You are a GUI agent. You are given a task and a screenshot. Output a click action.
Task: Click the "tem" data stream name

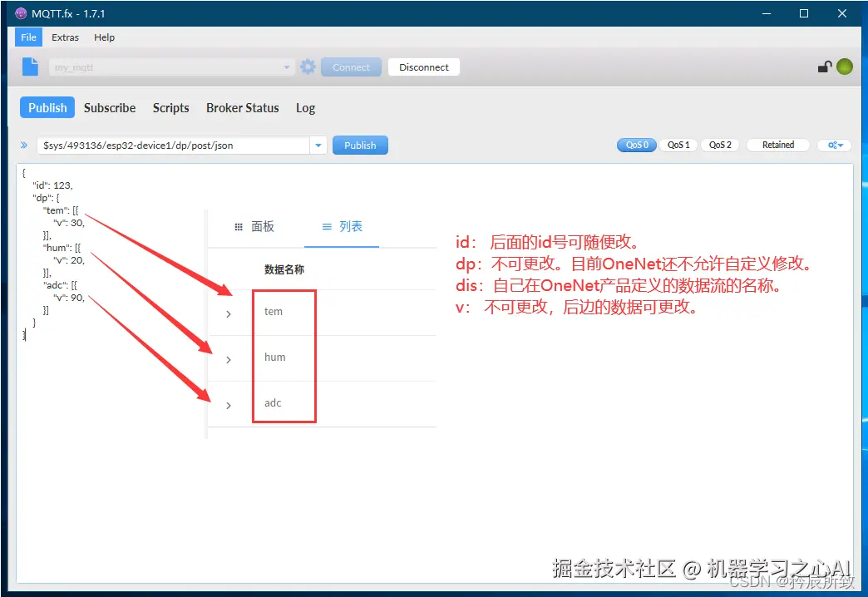click(x=274, y=311)
